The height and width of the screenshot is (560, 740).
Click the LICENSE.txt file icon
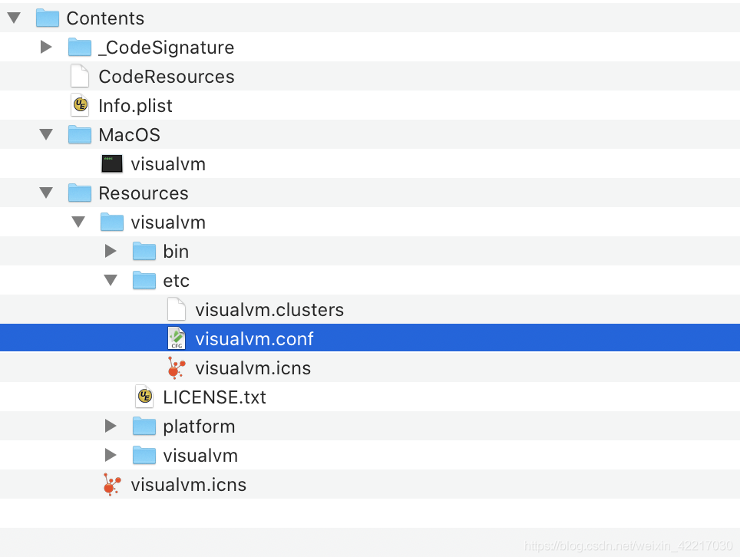click(144, 397)
